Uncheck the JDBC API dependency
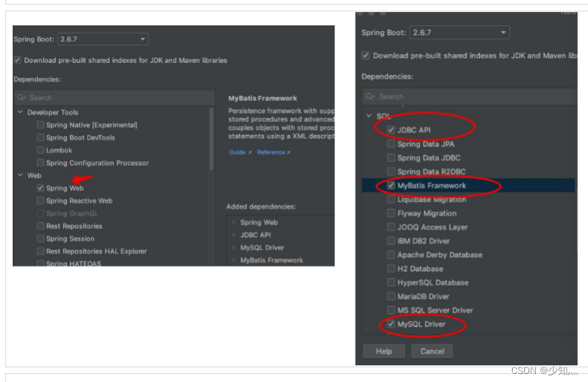 (x=390, y=130)
